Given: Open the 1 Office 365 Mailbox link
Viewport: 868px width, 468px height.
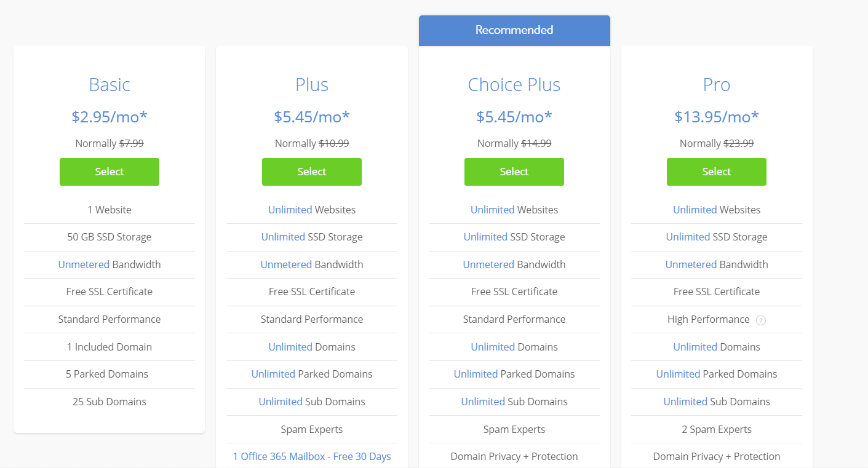Looking at the screenshot, I should 312,456.
